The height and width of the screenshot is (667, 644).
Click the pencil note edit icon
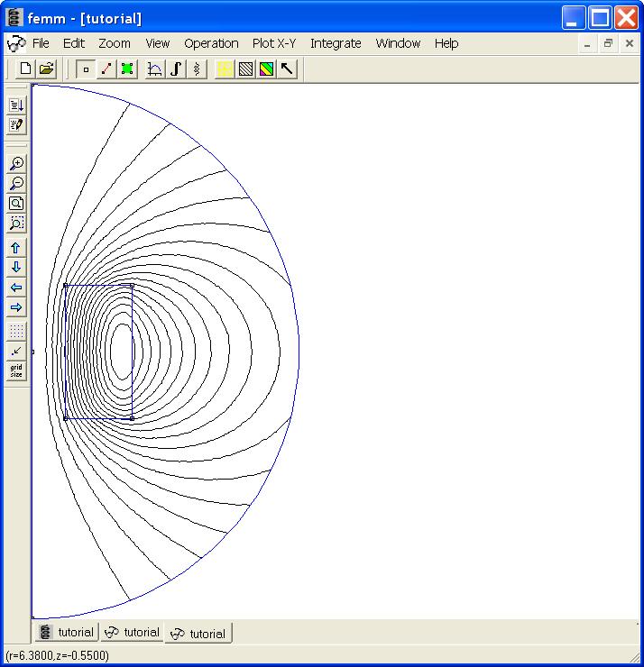point(16,125)
